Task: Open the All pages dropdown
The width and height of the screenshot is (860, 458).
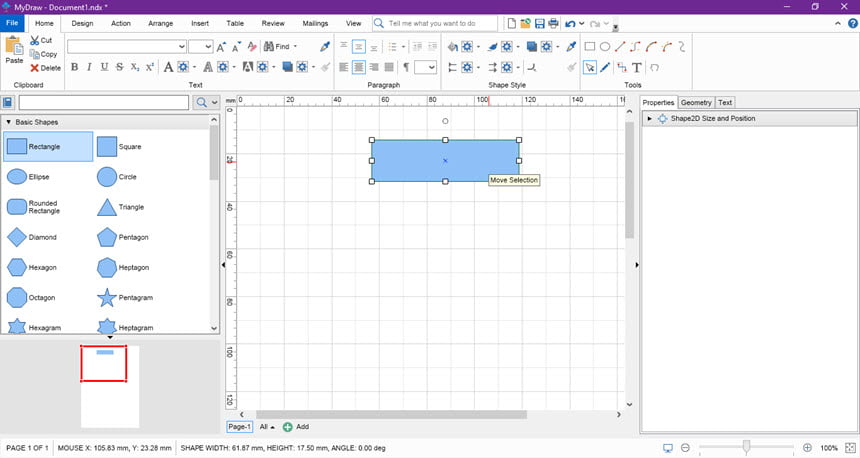Action: [267, 427]
